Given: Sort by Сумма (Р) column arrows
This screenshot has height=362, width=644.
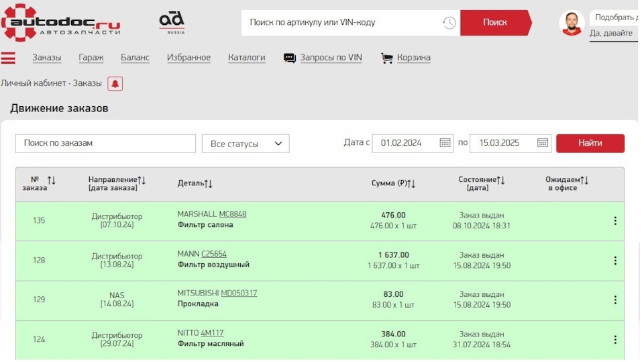Looking at the screenshot, I should [411, 183].
